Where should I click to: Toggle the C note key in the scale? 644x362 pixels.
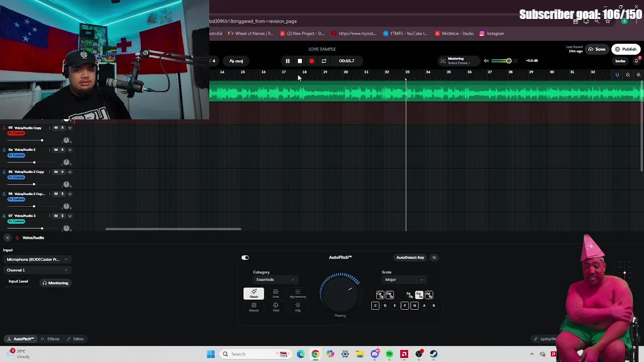(x=375, y=306)
